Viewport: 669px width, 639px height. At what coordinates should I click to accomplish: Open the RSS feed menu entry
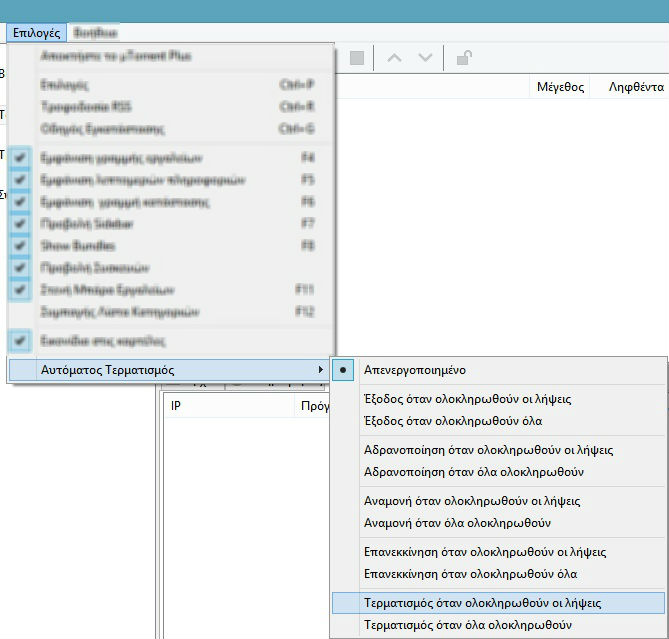point(170,106)
